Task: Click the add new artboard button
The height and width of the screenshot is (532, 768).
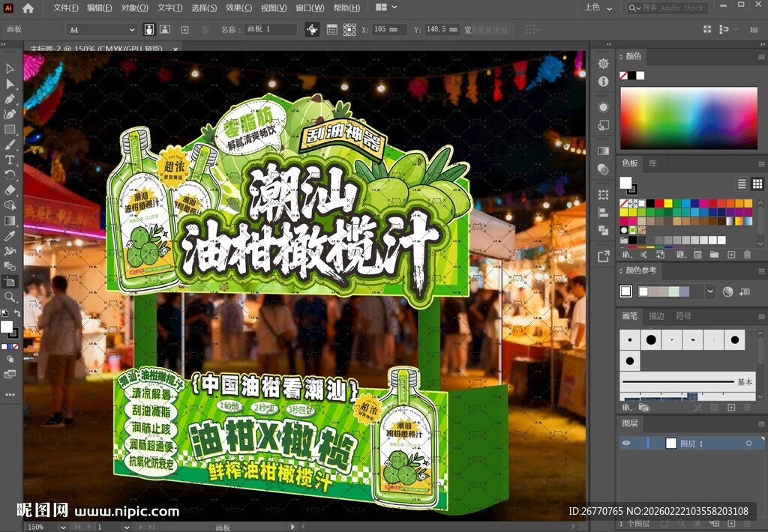Action: pos(184,28)
